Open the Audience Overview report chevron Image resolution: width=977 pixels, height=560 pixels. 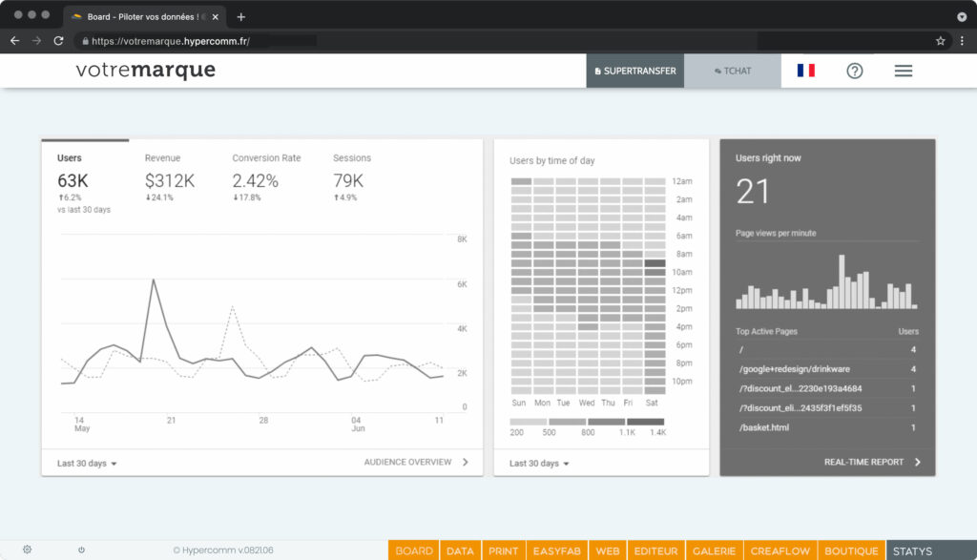point(465,462)
